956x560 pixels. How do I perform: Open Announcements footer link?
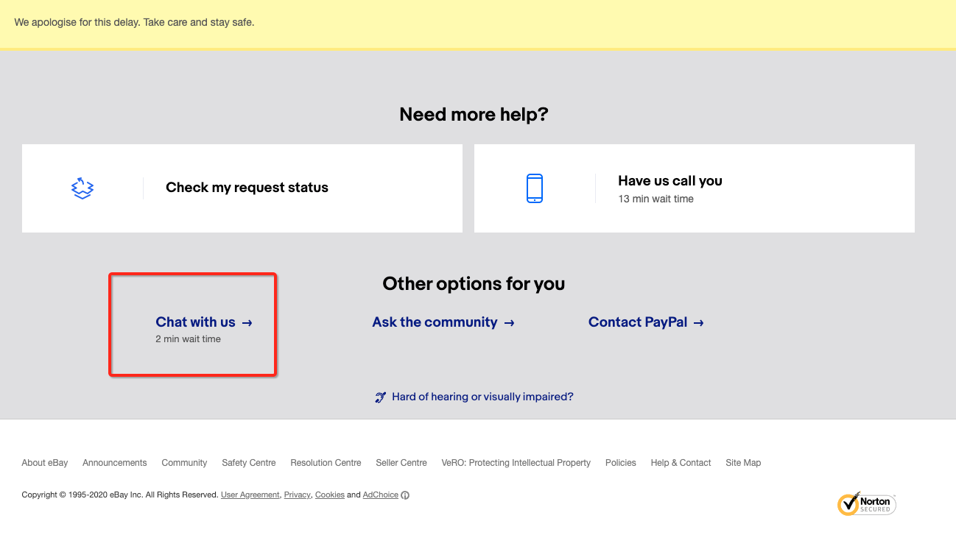(x=115, y=463)
